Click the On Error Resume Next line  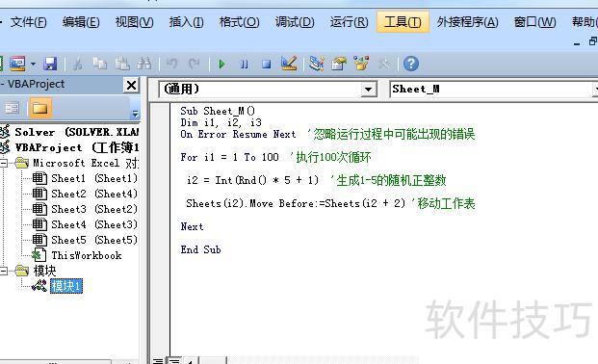tap(239, 134)
